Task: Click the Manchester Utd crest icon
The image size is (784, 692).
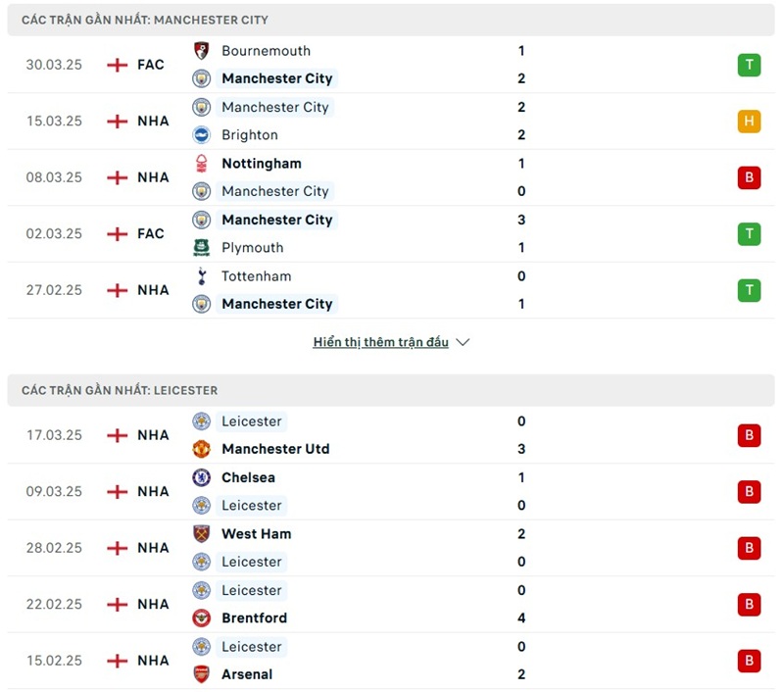Action: tap(202, 449)
